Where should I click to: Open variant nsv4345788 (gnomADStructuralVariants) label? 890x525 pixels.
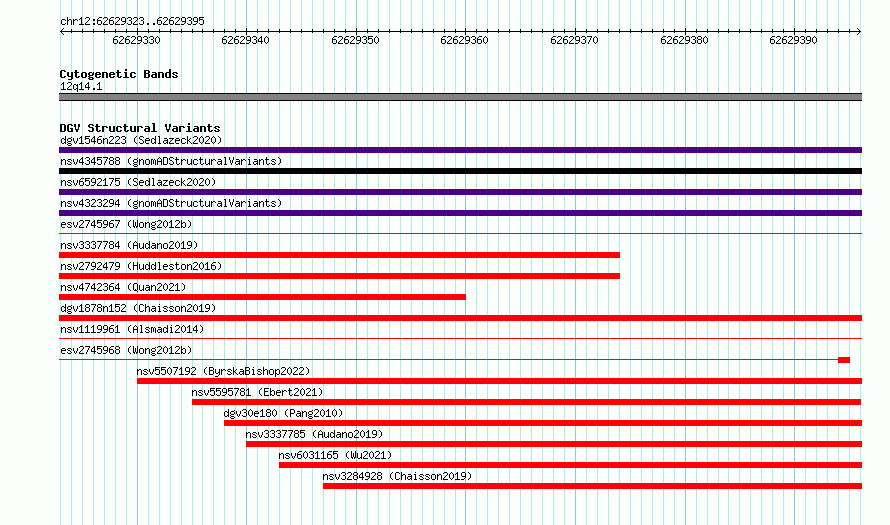[x=171, y=161]
